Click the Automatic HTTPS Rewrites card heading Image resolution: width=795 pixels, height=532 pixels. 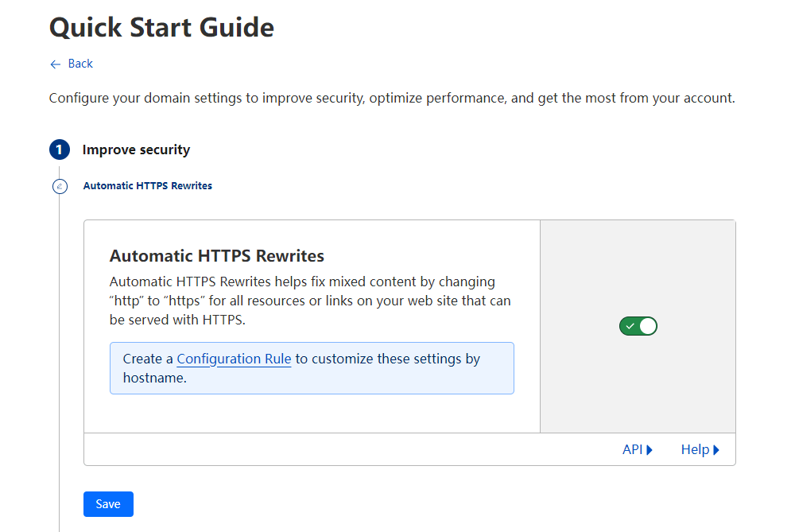216,256
